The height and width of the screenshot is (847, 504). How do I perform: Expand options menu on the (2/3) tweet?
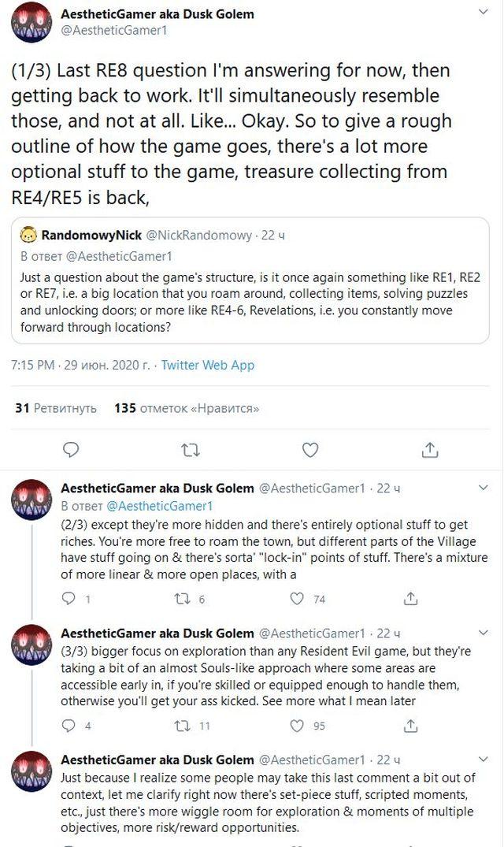pos(483,489)
